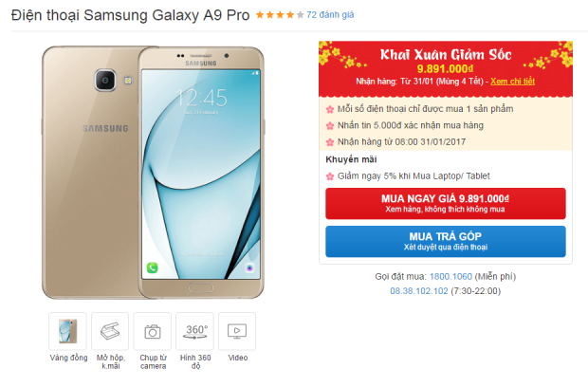
Task: View the 'Hình 360 độ' rotation icon
Action: (x=194, y=331)
